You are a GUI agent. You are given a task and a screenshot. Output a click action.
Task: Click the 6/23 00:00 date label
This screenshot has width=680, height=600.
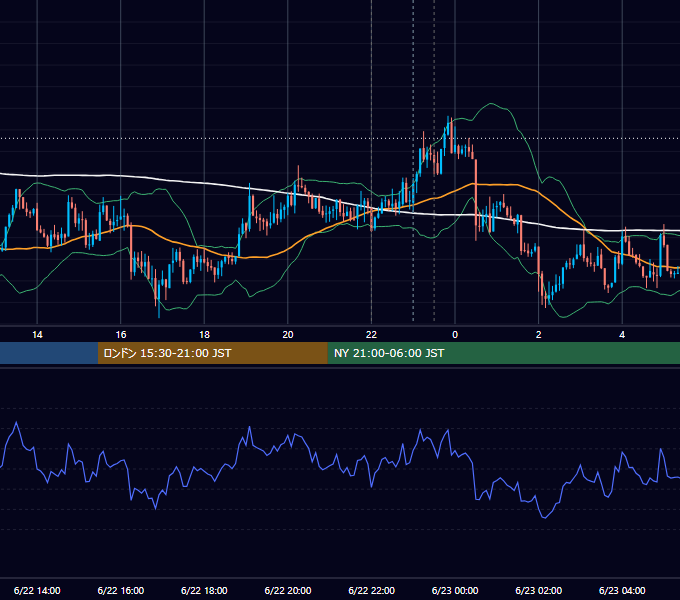click(455, 590)
